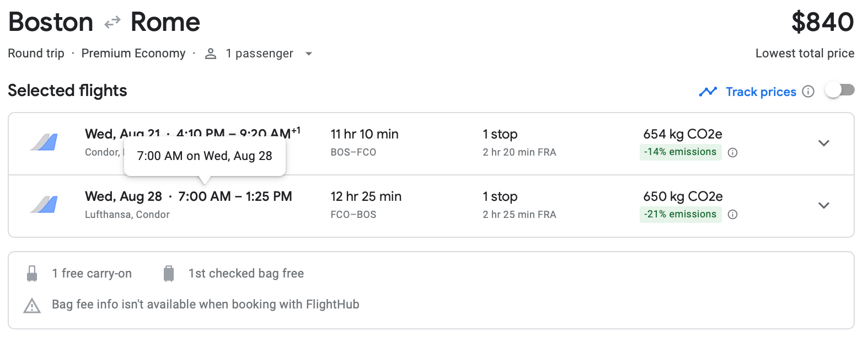Click the swap destinations arrows icon
This screenshot has height=341, width=868.
112,22
